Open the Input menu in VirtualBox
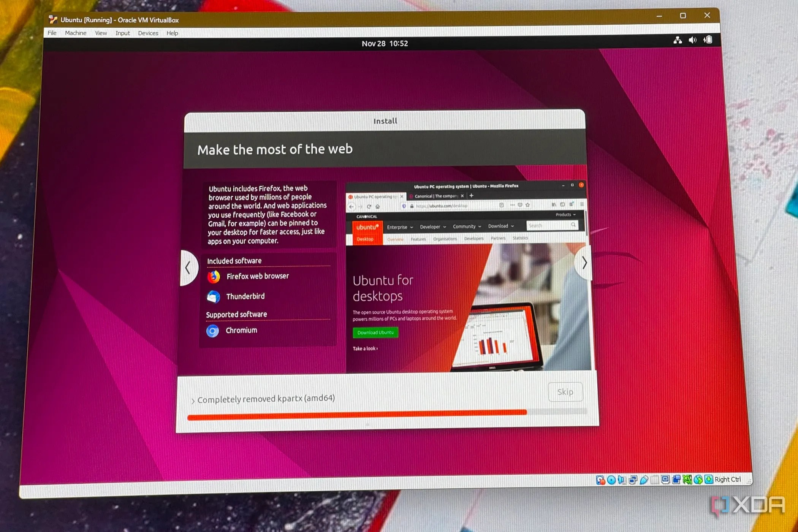The image size is (798, 532). (x=122, y=33)
